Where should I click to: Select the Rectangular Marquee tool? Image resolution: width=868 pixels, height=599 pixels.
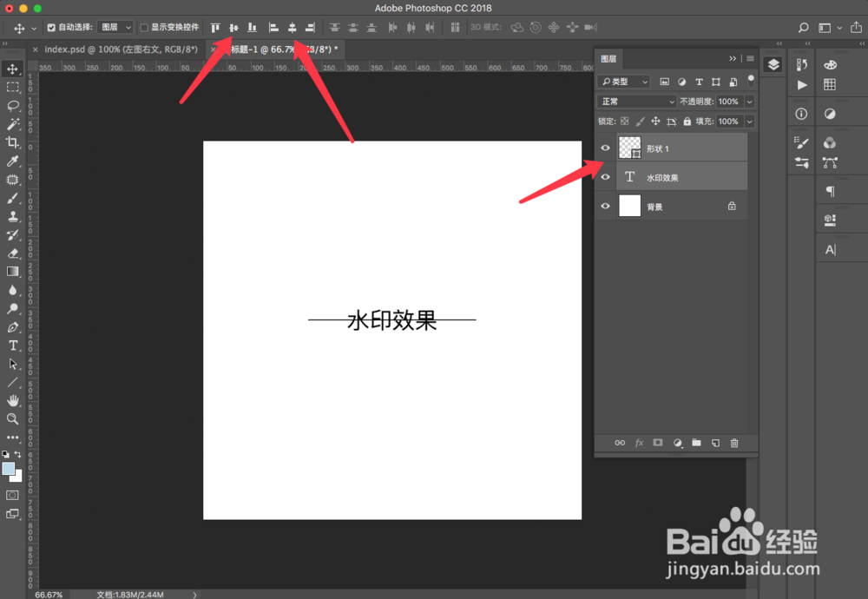(12, 87)
